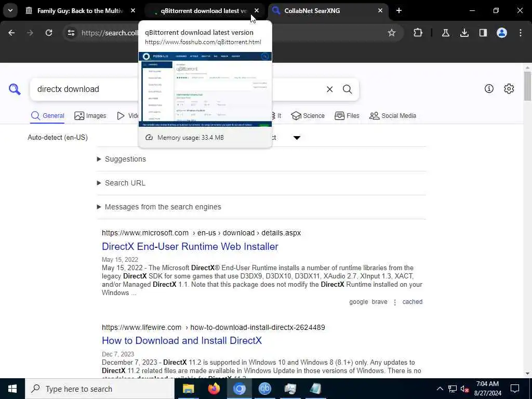Submit search with the magnifier button
Screen dimensions: 532x399
pos(347,89)
